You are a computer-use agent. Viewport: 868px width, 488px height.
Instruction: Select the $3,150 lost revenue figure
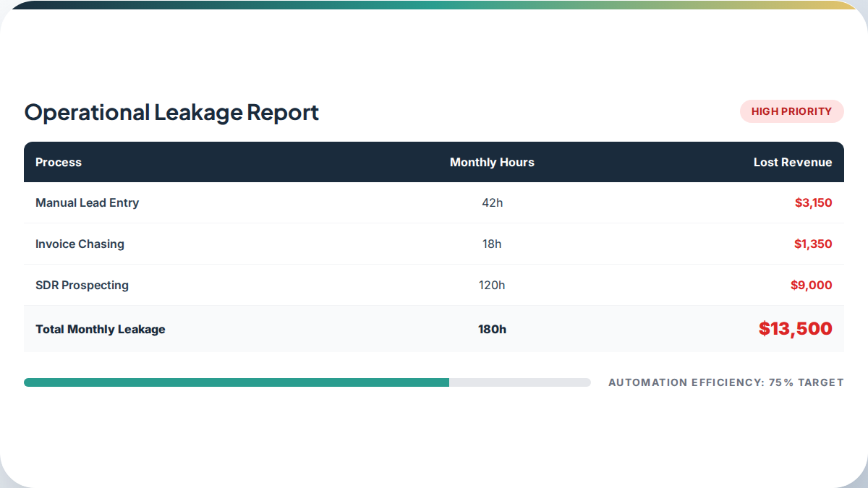point(813,202)
